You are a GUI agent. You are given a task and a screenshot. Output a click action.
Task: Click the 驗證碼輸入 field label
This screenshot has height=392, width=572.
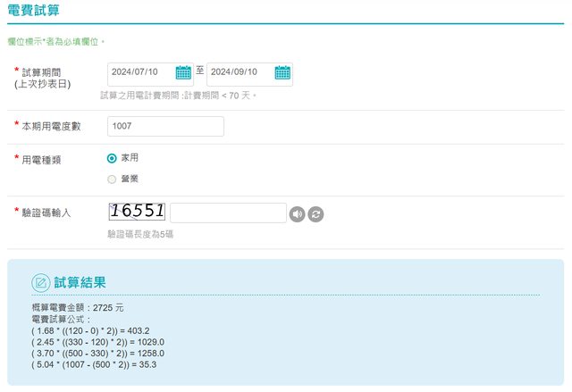pos(46,213)
